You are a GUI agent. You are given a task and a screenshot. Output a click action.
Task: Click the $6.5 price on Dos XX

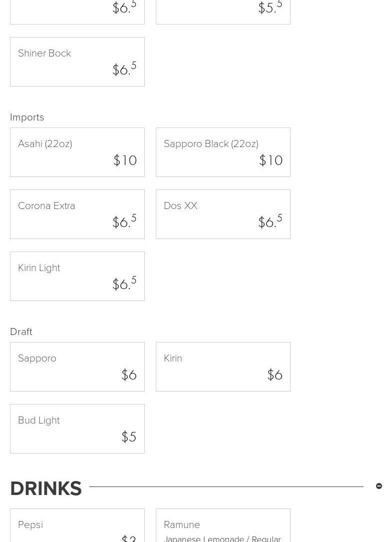(x=270, y=221)
